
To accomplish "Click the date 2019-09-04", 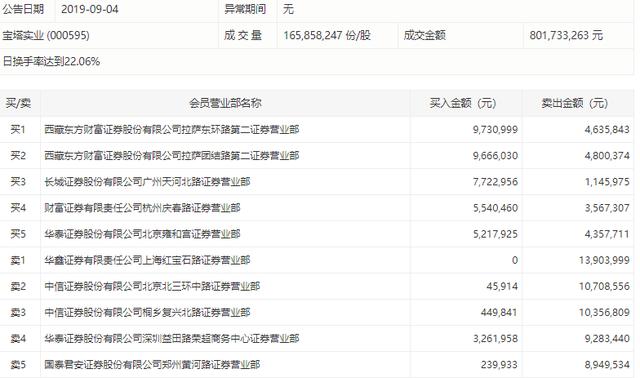I will pyautogui.click(x=89, y=9).
